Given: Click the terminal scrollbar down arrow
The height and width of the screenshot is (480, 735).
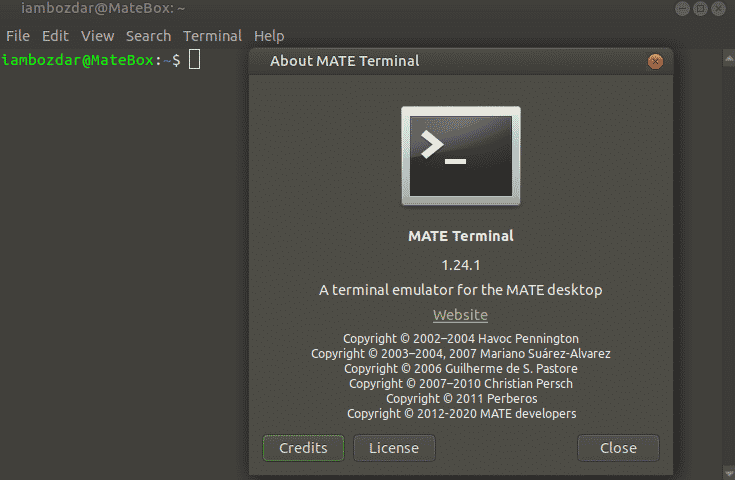Looking at the screenshot, I should [729, 472].
